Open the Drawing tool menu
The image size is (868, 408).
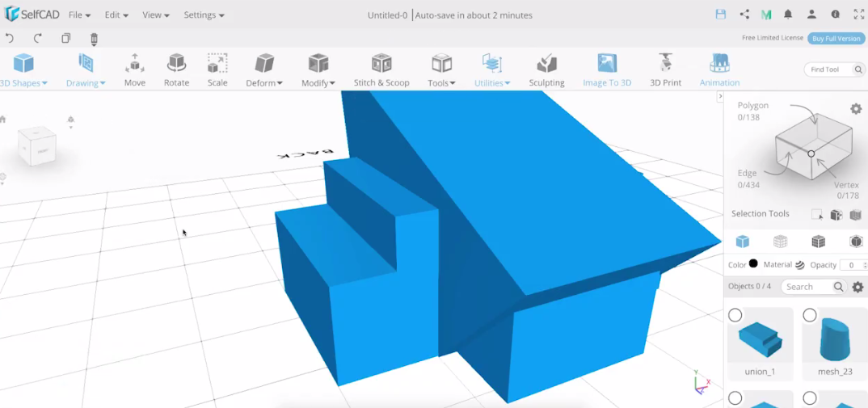85,70
